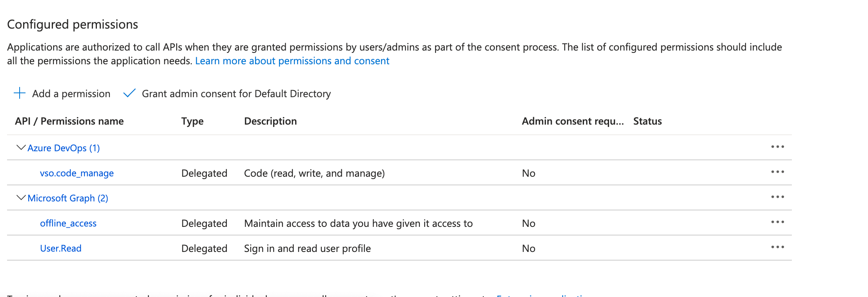The height and width of the screenshot is (297, 868).
Task: Open the offline_access permission link
Action: [x=68, y=223]
